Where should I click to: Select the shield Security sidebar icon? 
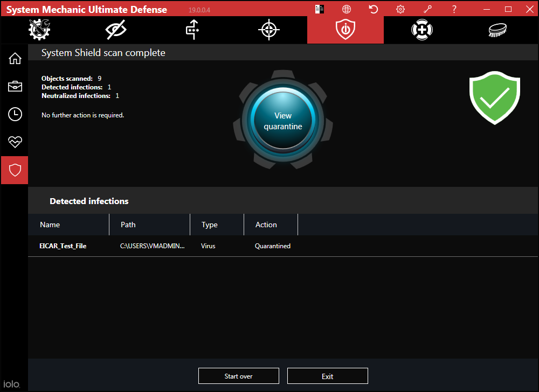coord(15,170)
